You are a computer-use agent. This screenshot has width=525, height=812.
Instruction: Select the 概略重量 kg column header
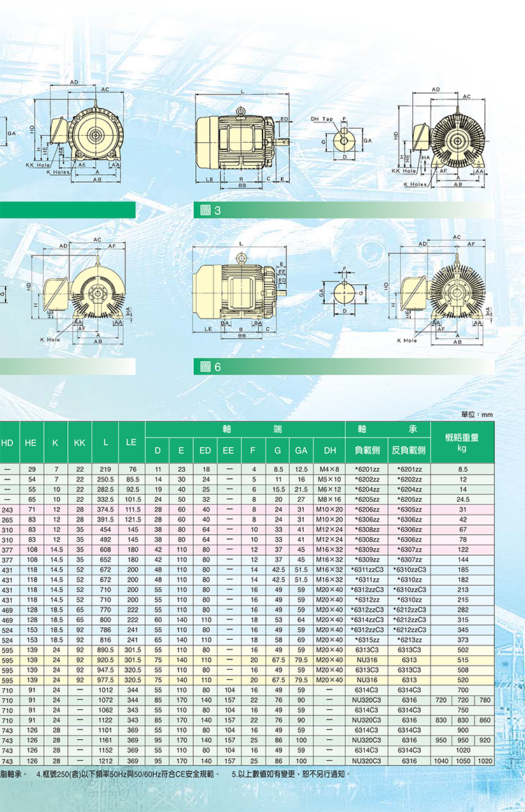(x=462, y=442)
